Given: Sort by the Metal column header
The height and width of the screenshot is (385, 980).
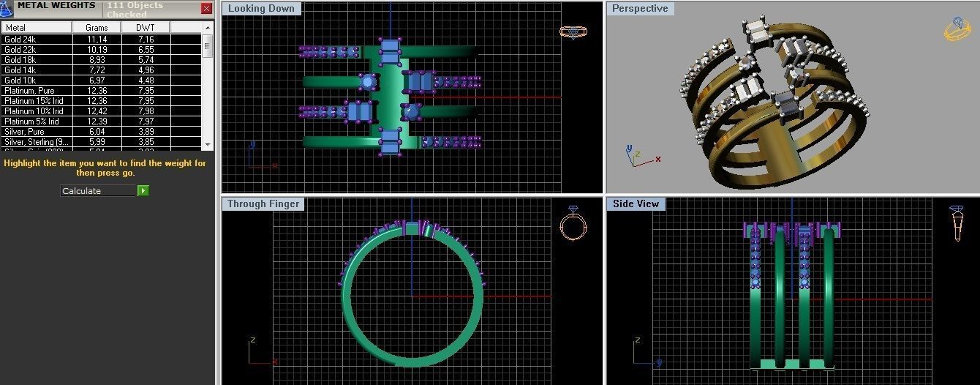Looking at the screenshot, I should (37, 27).
